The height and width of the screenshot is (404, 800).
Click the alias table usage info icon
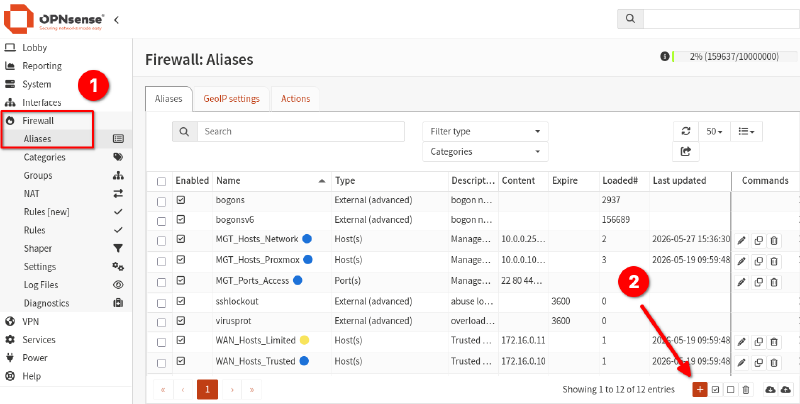(x=664, y=57)
